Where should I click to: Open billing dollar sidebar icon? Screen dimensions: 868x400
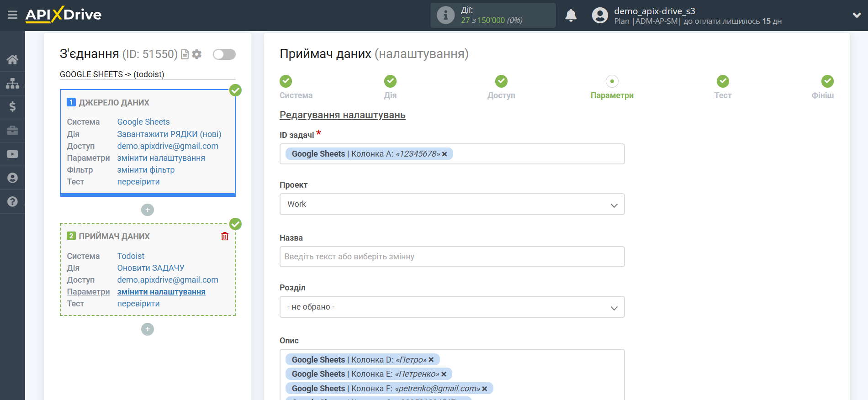coord(12,107)
